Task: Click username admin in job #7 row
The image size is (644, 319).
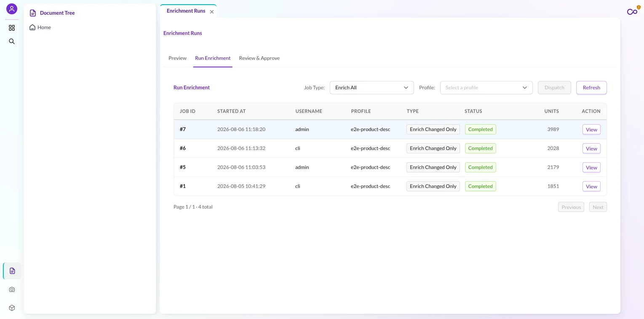Action: click(x=302, y=129)
